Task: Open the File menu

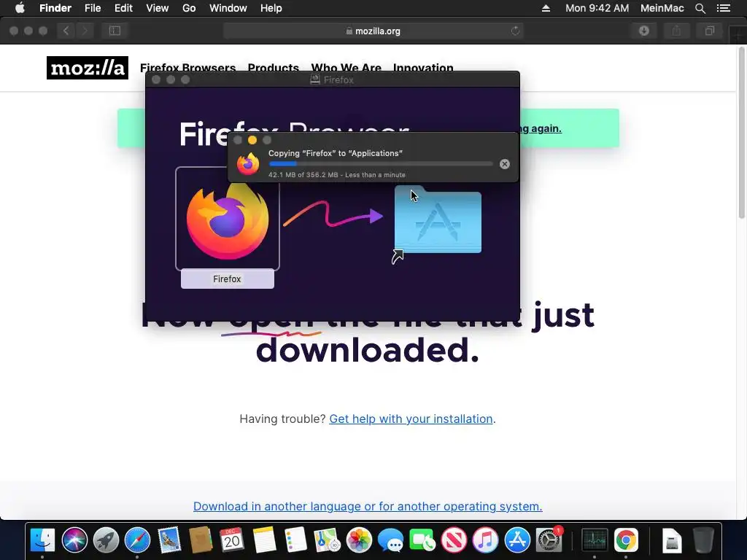Action: [x=93, y=8]
